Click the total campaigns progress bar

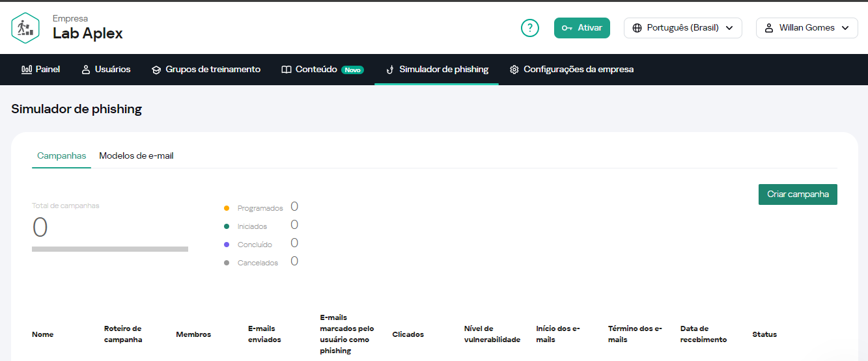coord(110,249)
